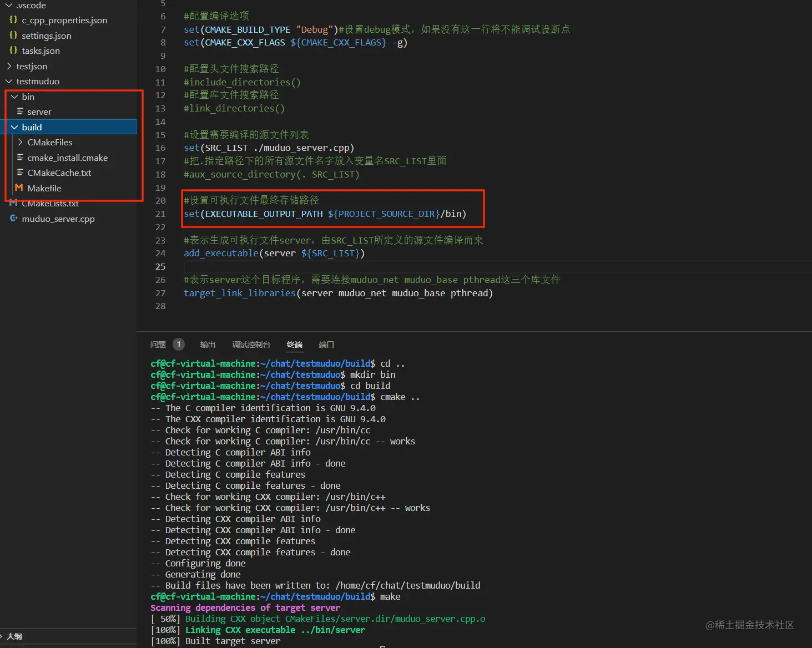Viewport: 812px width, 648px height.
Task: Open the Makefile in build
Action: tap(44, 188)
